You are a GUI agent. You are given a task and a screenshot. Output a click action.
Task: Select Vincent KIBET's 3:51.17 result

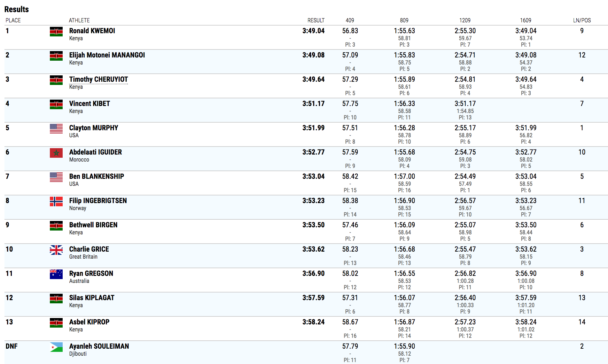(x=313, y=103)
